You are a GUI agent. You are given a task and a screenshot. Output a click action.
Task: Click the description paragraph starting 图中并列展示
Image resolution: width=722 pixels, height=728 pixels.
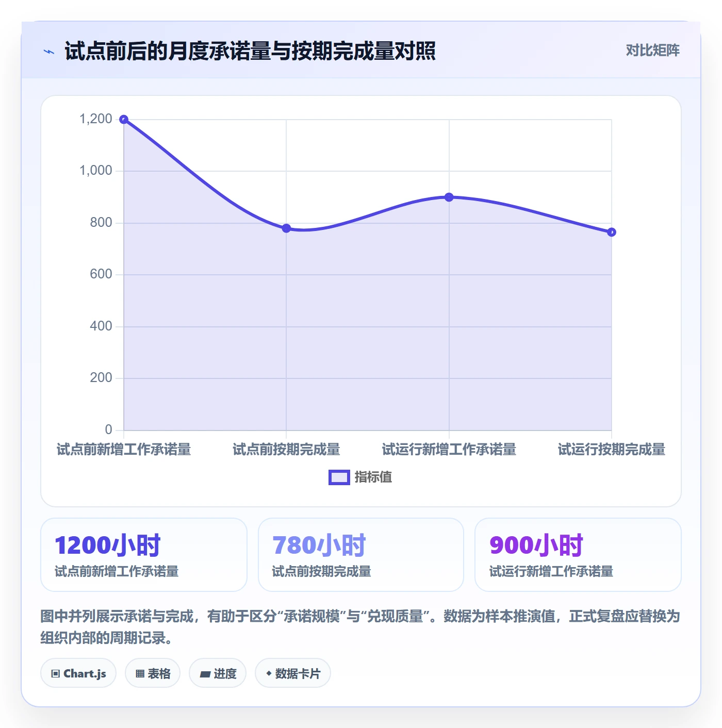click(x=360, y=627)
